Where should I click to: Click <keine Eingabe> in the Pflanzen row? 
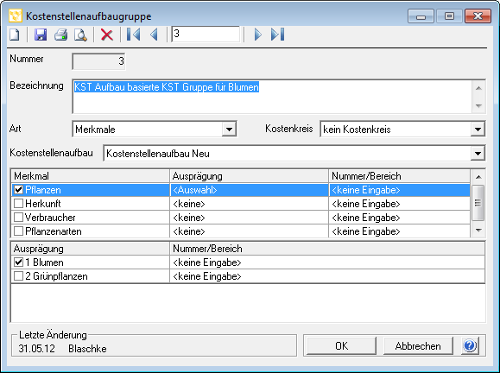point(399,190)
